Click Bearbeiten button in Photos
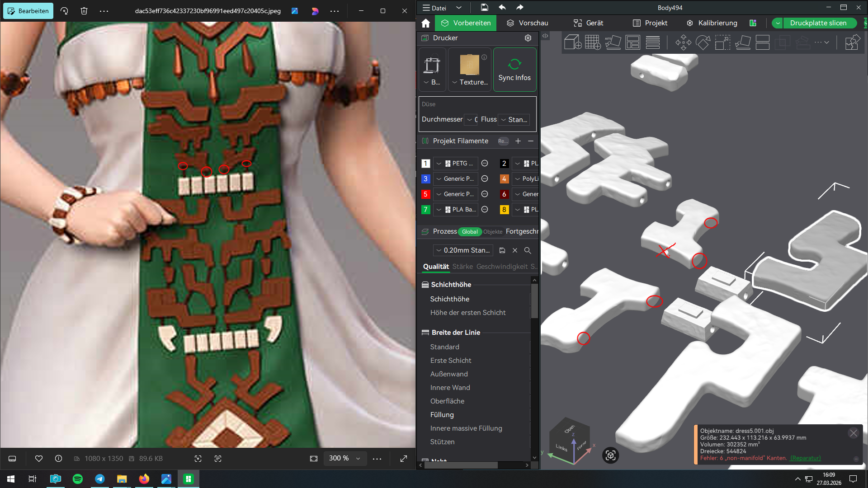Image resolution: width=868 pixels, height=488 pixels. (28, 11)
